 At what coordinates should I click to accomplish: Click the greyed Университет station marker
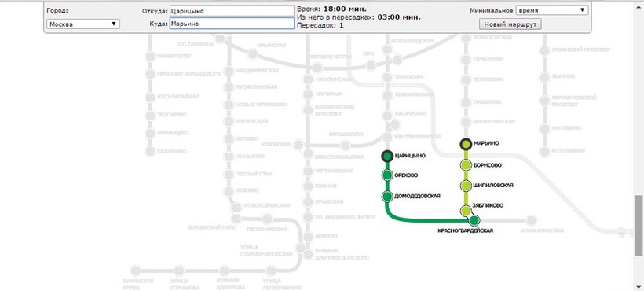point(150,57)
